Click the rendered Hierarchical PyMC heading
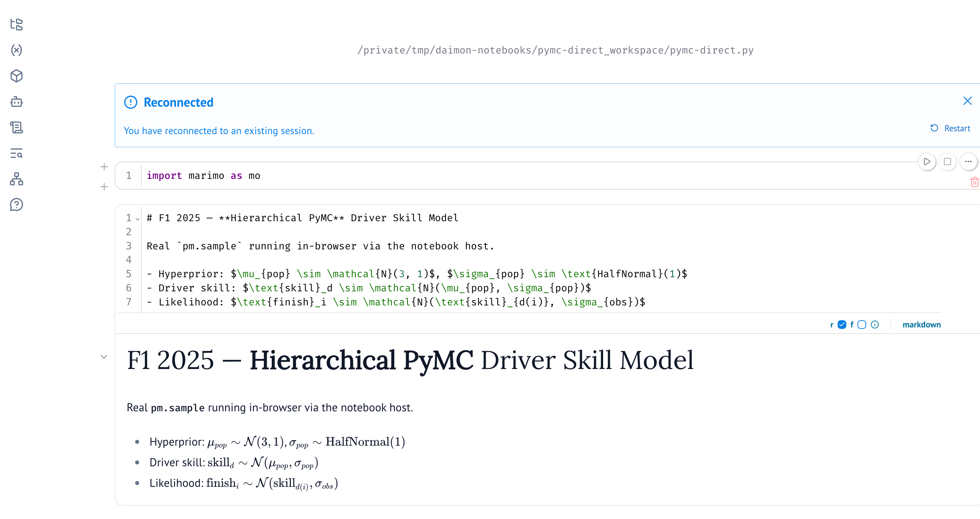 pos(410,360)
